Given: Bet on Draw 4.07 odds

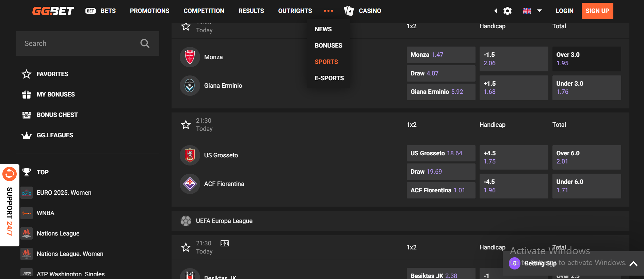Looking at the screenshot, I should point(441,73).
